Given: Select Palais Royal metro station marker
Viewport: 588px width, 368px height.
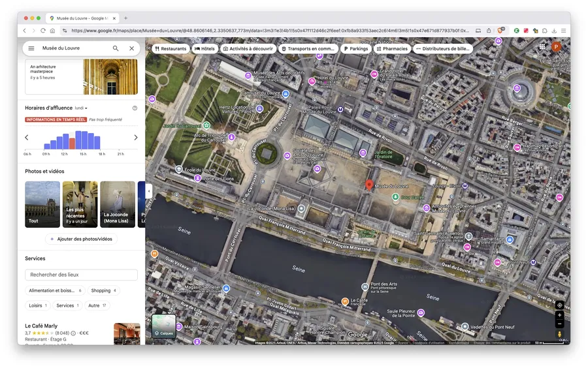Looking at the screenshot, I should click(x=340, y=110).
